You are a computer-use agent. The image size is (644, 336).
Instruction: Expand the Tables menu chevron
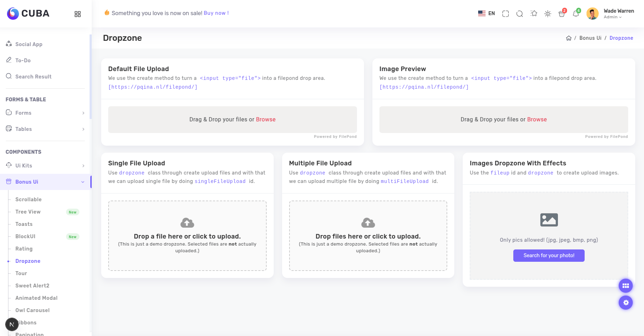click(83, 129)
